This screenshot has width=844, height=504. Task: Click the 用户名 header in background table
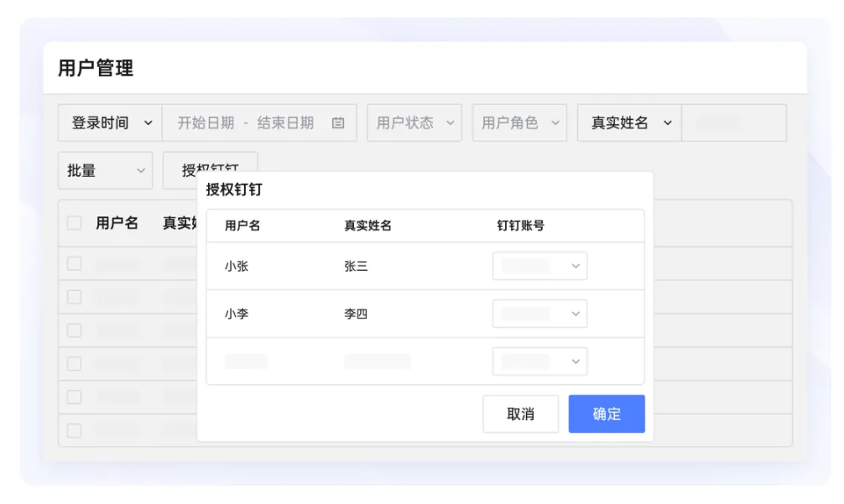click(x=117, y=223)
